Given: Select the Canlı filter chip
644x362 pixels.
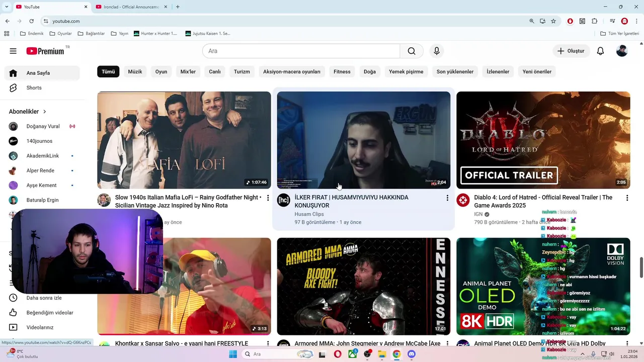Looking at the screenshot, I should pos(215,71).
